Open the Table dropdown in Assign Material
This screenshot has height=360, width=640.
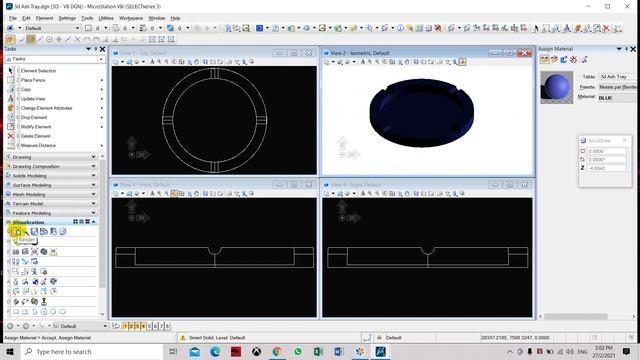617,77
